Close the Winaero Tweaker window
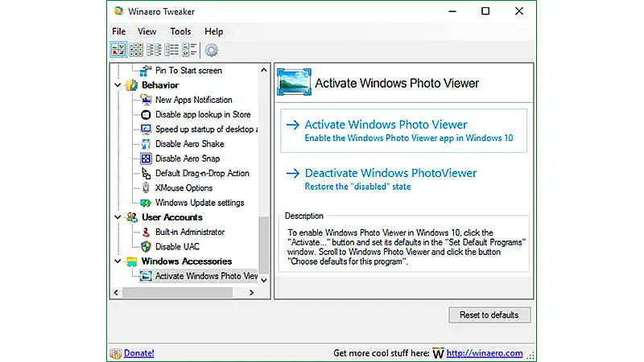 pos(519,11)
